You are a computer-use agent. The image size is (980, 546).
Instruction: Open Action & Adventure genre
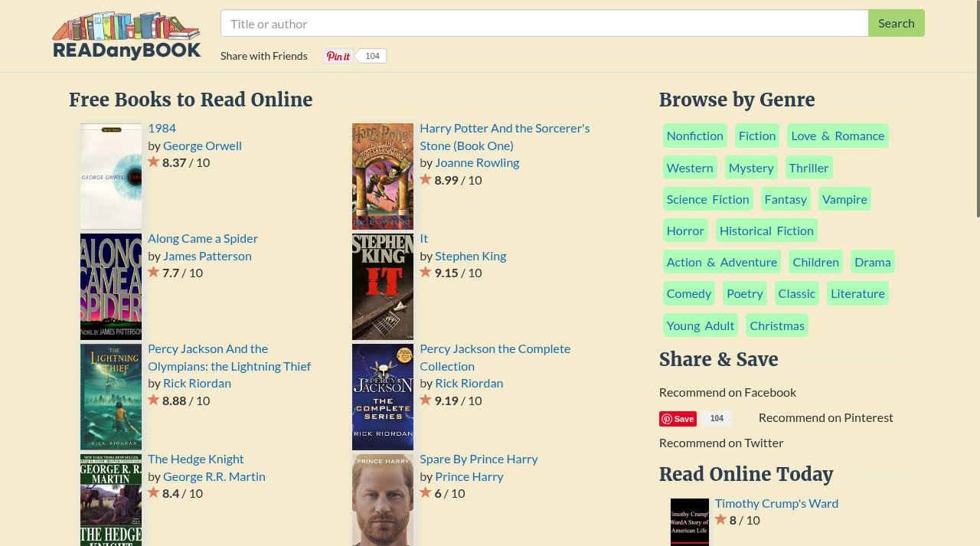(x=722, y=262)
